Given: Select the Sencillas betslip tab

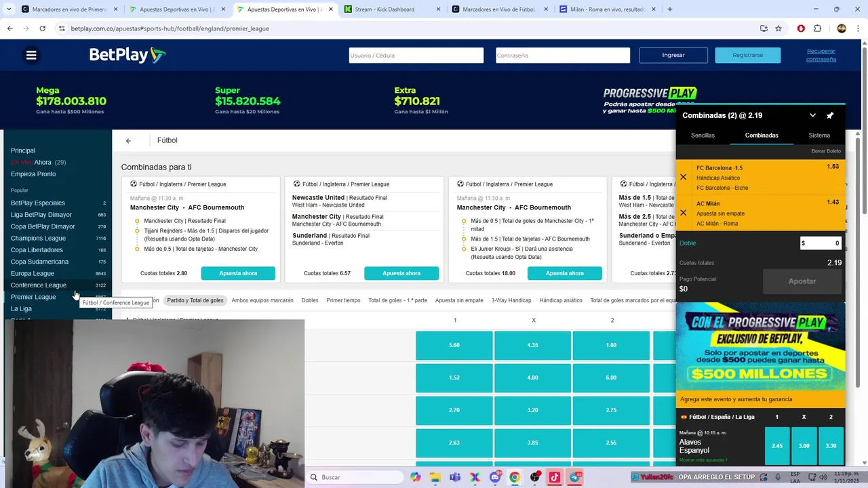Looking at the screenshot, I should click(703, 136).
